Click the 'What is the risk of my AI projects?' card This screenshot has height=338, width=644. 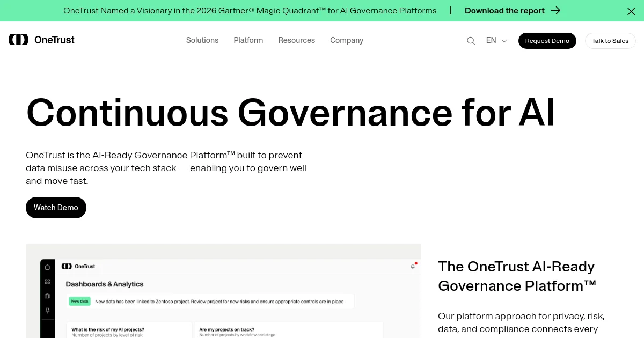tap(129, 330)
